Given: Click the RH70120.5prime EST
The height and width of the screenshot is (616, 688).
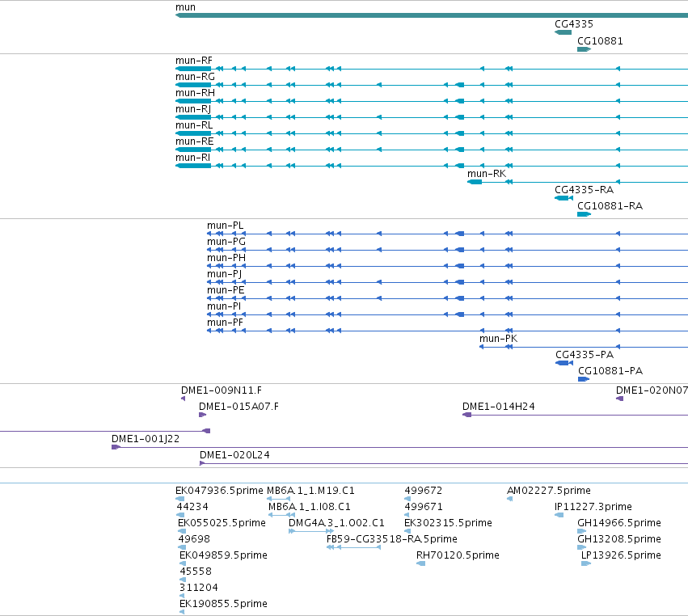Looking at the screenshot, I should coord(420,563).
